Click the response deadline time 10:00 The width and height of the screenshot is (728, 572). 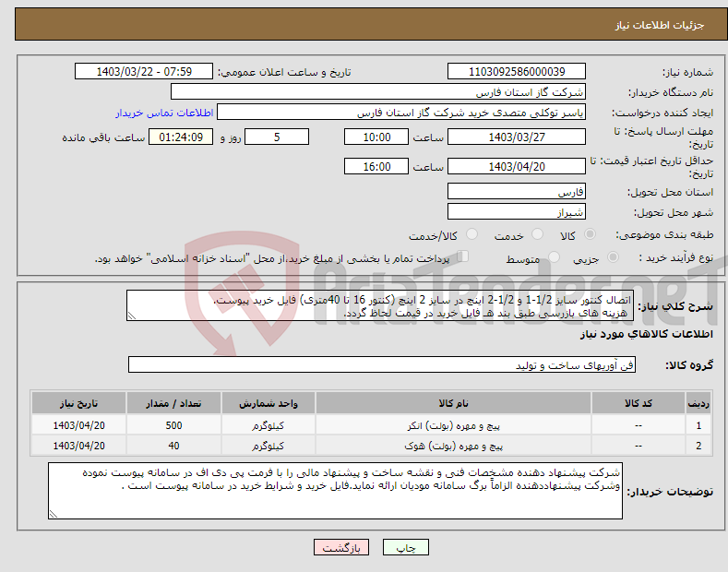click(x=376, y=137)
